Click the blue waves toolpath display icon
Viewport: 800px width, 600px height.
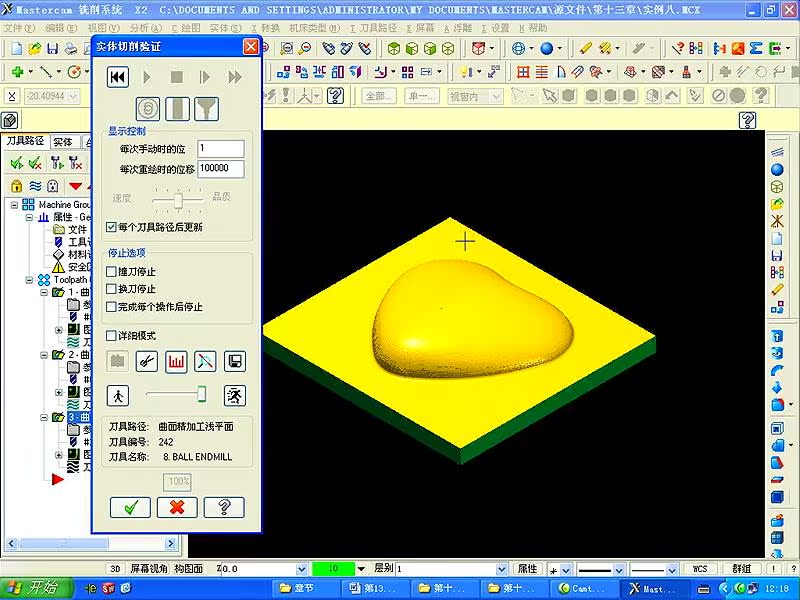tap(35, 186)
